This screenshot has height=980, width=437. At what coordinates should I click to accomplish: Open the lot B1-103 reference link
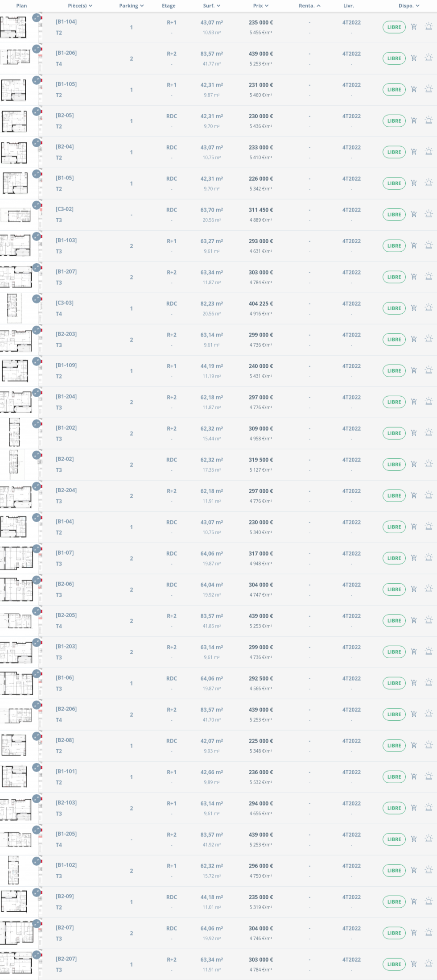tap(66, 241)
